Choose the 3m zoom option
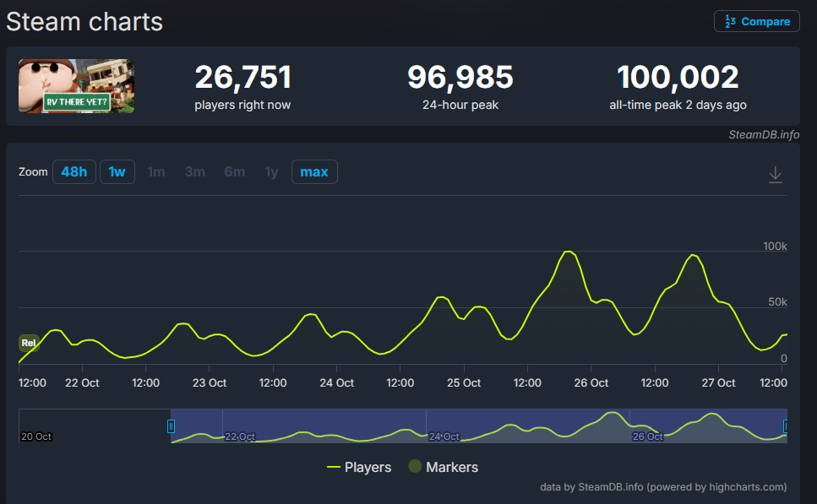 [x=195, y=172]
